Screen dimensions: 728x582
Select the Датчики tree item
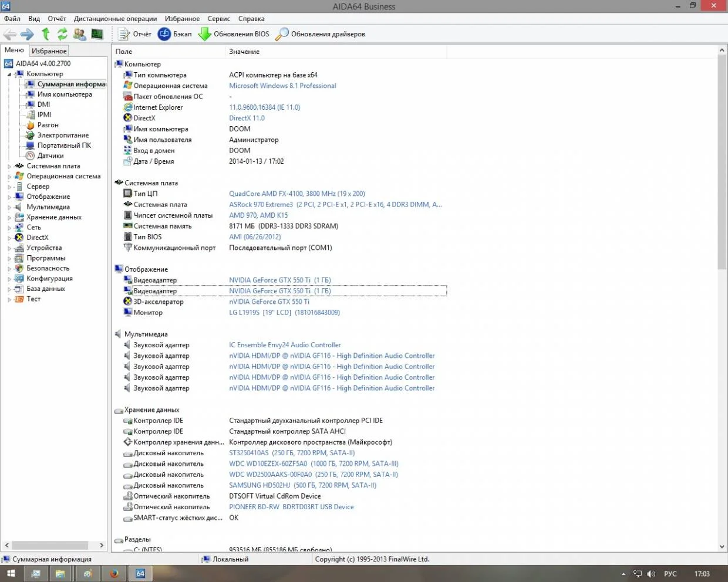click(50, 156)
